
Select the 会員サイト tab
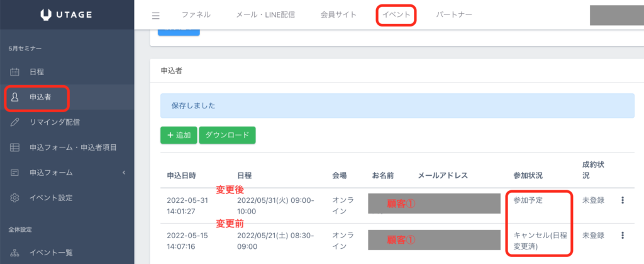[338, 14]
